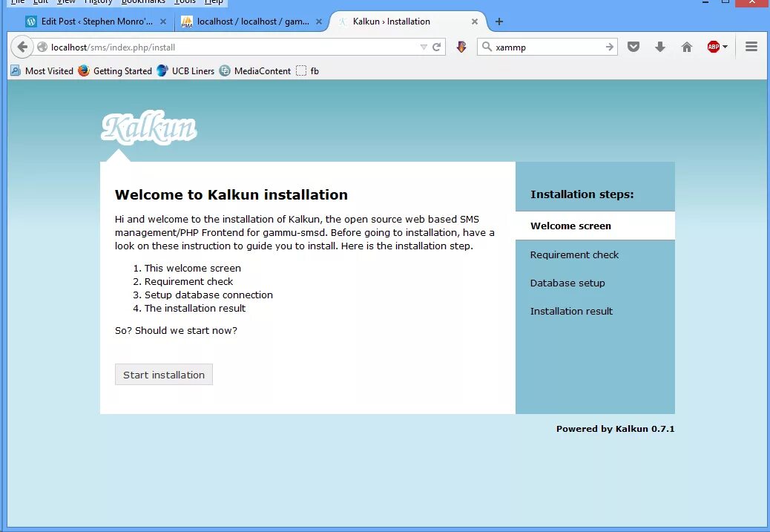The height and width of the screenshot is (532, 770).
Task: Open Adblock Plus dropdown arrow
Action: pyautogui.click(x=725, y=47)
